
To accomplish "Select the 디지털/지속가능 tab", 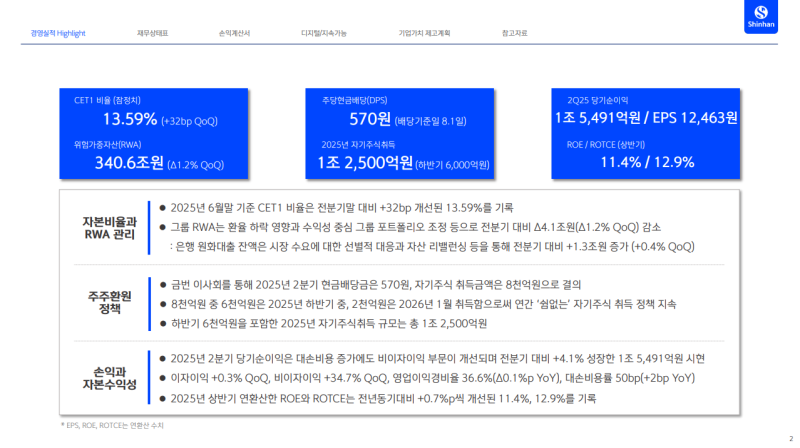I will click(323, 34).
